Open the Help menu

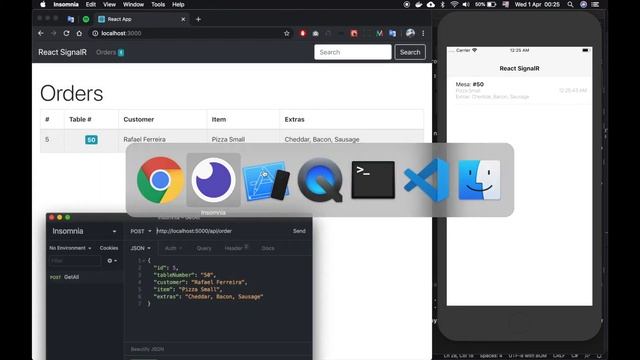pos(178,4)
